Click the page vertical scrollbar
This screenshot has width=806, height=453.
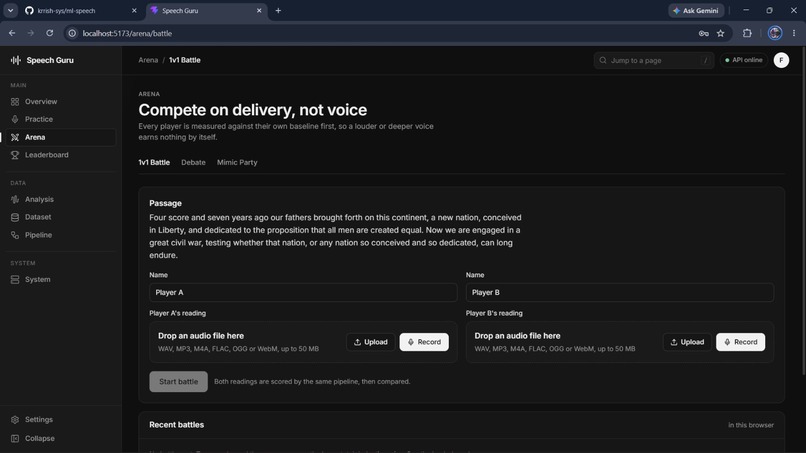[x=803, y=211]
